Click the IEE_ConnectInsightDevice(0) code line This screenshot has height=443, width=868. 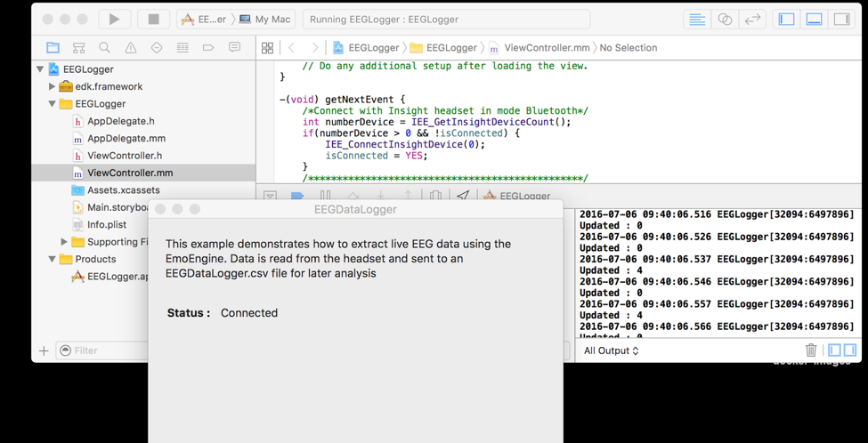pyautogui.click(x=405, y=144)
